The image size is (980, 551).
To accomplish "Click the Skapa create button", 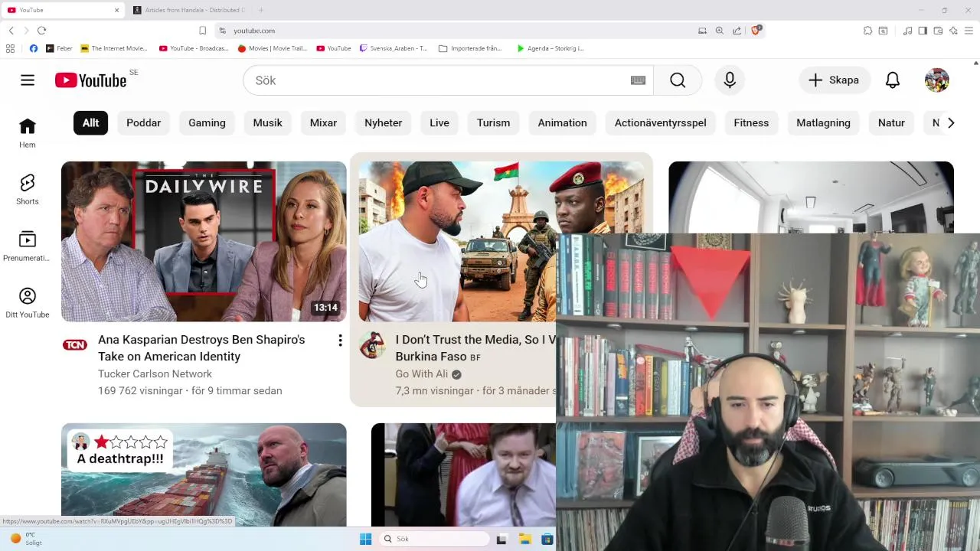I will (835, 80).
